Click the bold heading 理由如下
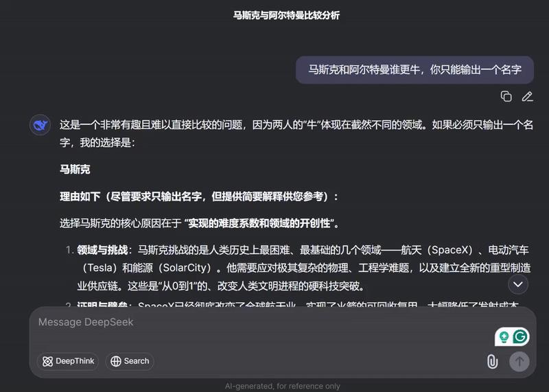 80,196
